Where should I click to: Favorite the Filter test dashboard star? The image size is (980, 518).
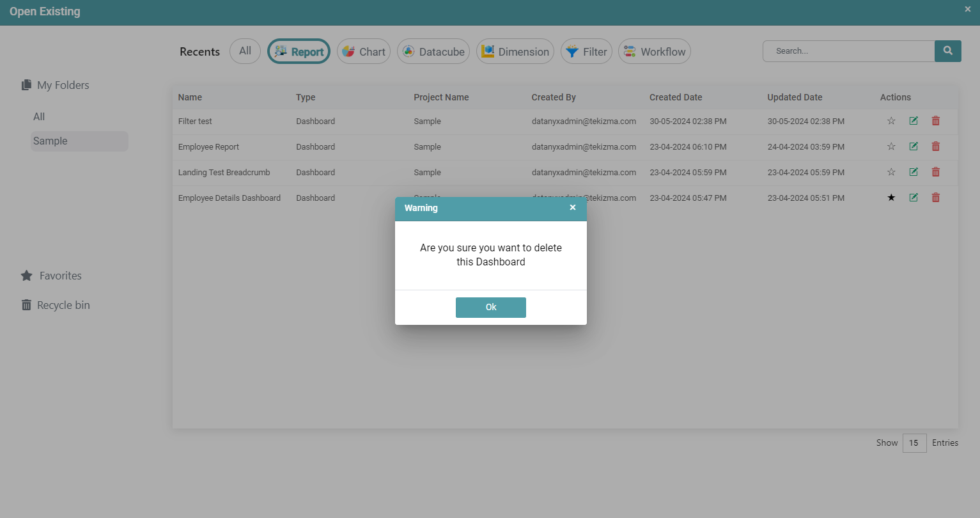click(x=891, y=121)
